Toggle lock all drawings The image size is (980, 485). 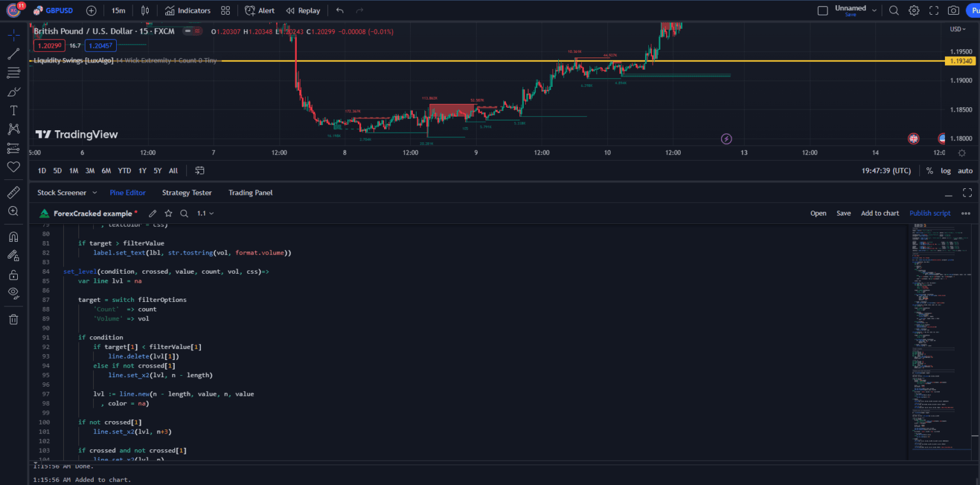(x=13, y=274)
